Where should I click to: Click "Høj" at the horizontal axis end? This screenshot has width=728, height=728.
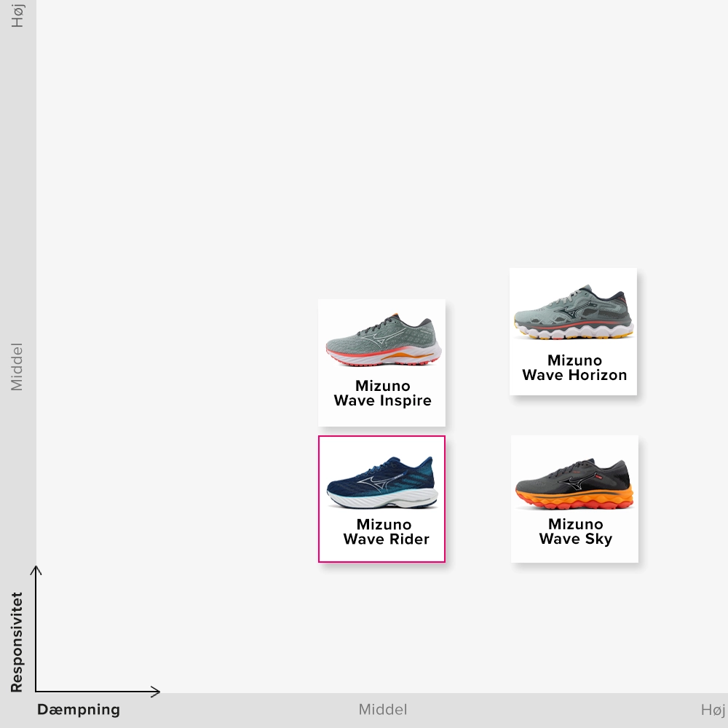tap(713, 710)
